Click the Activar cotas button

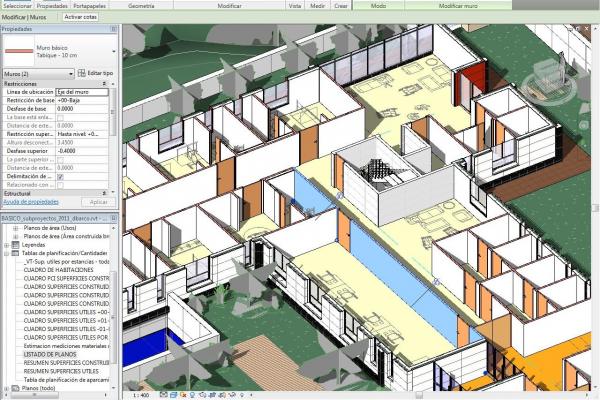pyautogui.click(x=81, y=18)
